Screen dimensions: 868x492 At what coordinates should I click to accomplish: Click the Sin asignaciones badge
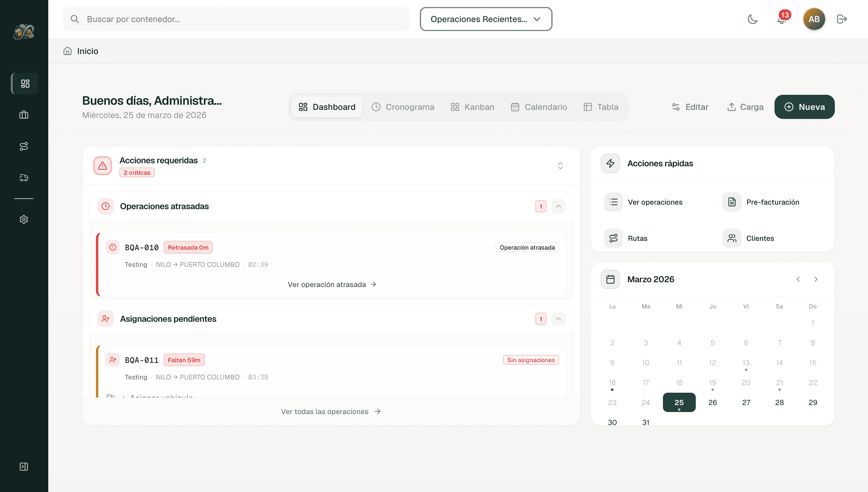531,360
